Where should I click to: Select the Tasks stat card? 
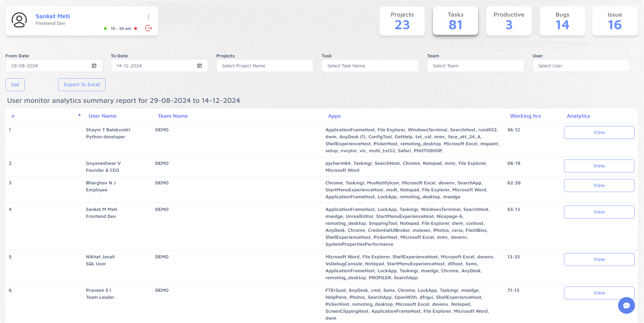(x=455, y=21)
